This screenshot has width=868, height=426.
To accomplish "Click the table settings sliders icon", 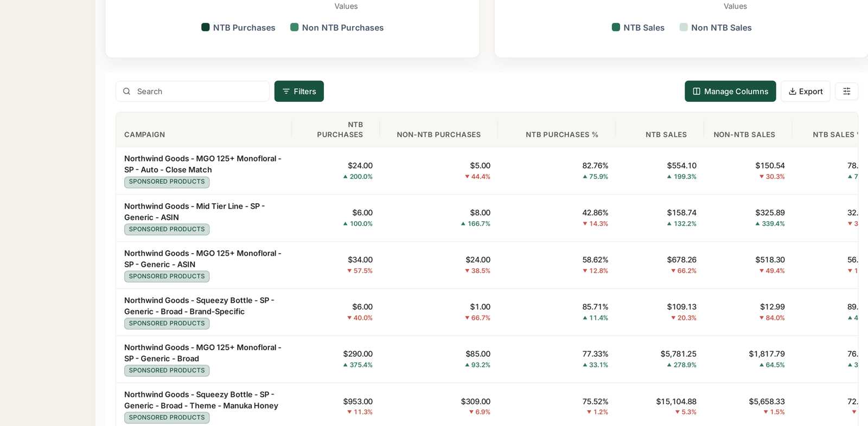I will [x=846, y=91].
